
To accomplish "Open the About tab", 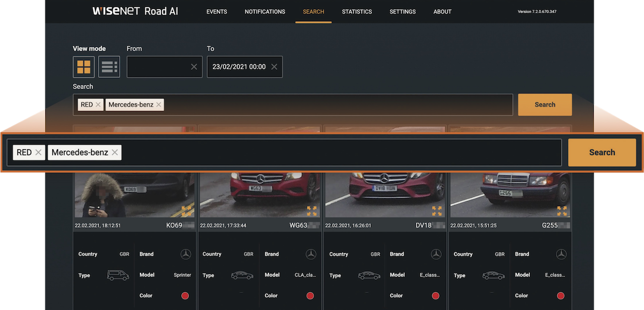I will pyautogui.click(x=442, y=12).
